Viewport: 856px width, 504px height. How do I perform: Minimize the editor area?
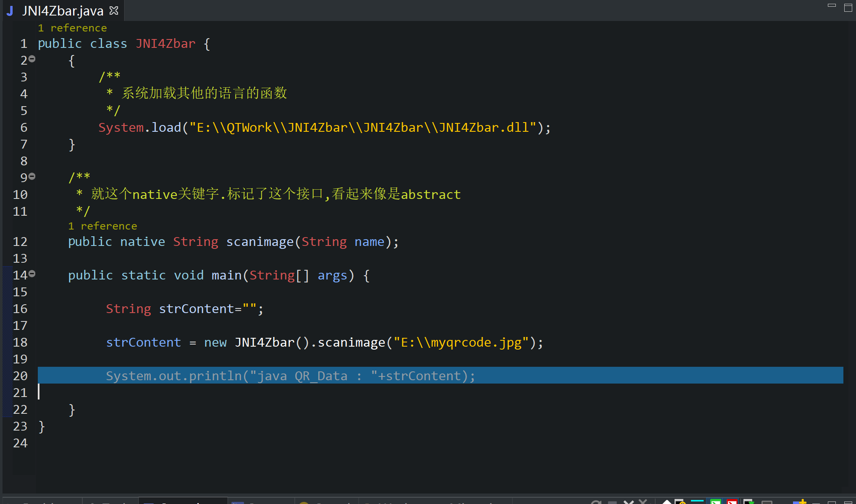832,6
